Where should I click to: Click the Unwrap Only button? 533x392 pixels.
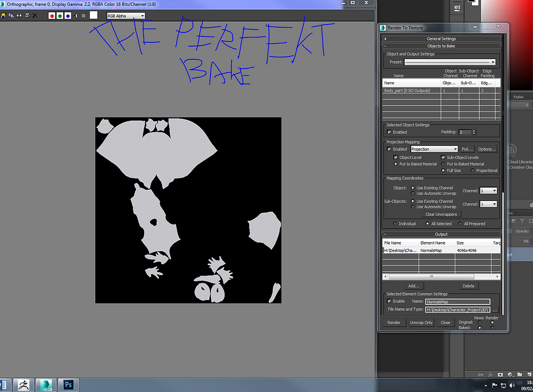[421, 323]
